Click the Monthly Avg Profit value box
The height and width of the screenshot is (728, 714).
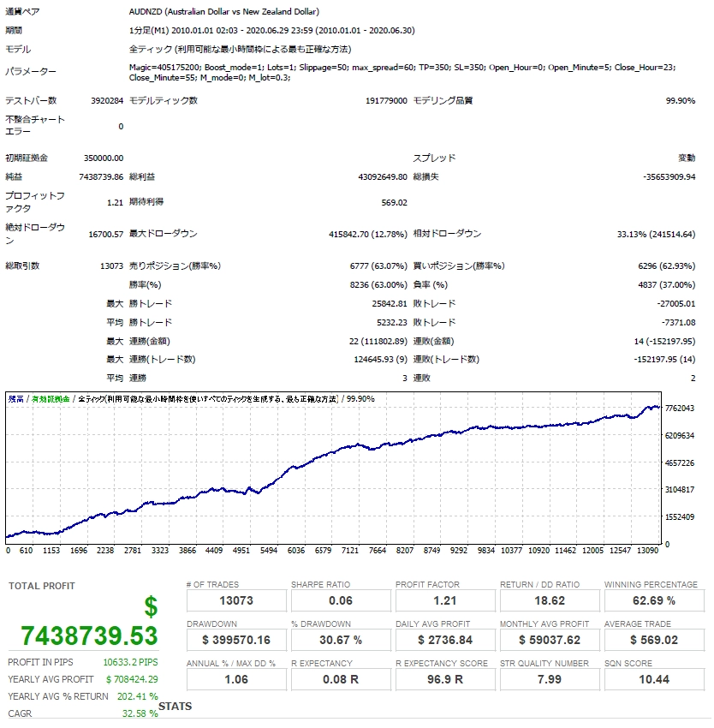pyautogui.click(x=550, y=641)
